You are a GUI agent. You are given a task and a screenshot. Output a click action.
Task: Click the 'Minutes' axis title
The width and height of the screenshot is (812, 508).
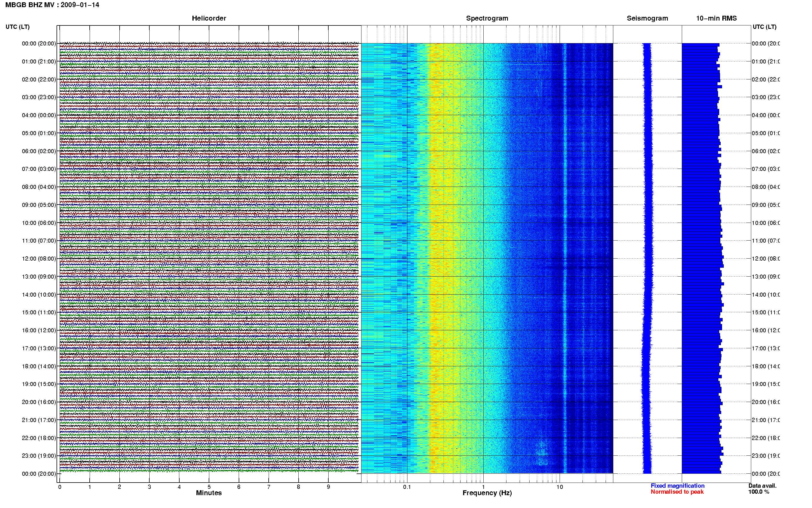click(x=209, y=493)
